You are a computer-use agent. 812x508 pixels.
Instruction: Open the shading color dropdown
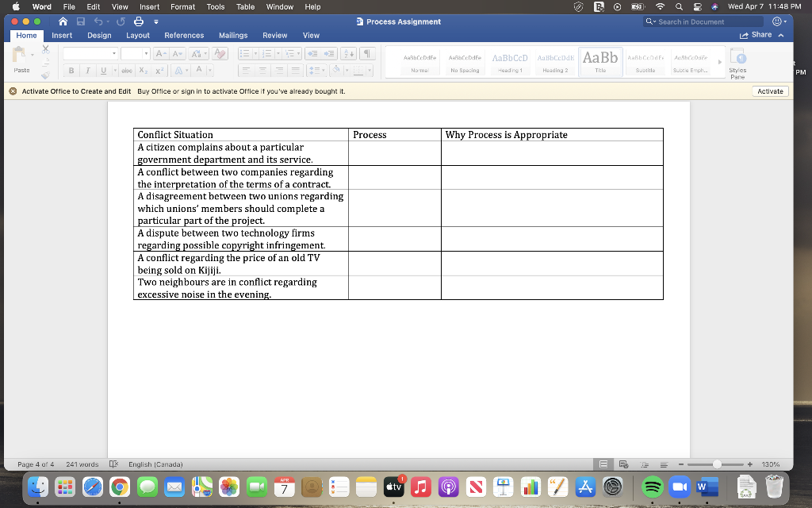[x=347, y=70]
